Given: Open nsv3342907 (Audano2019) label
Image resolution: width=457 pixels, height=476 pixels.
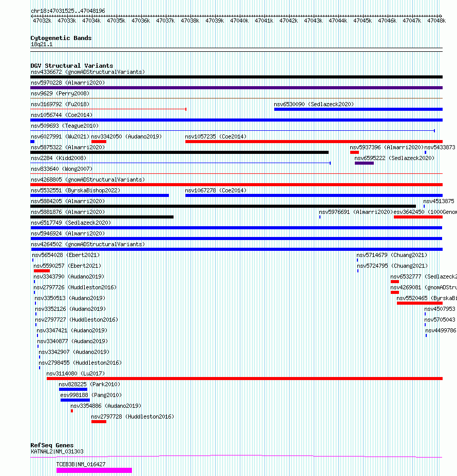Looking at the screenshot, I should click(74, 352).
